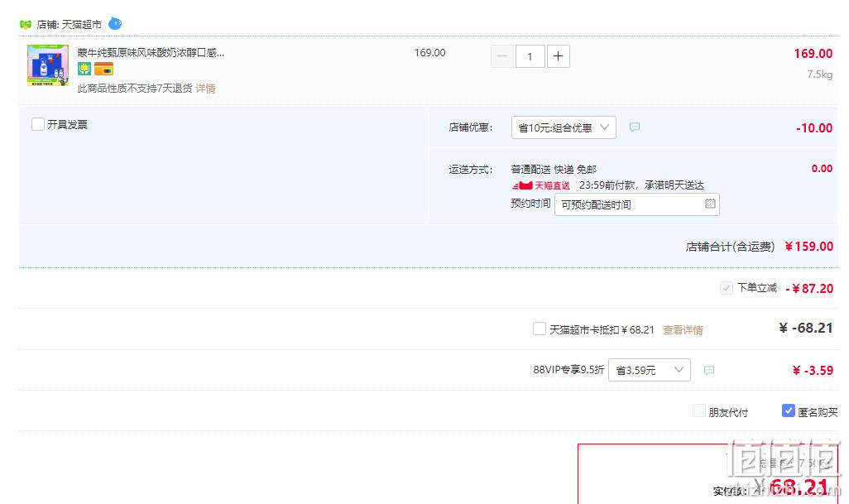Uncheck the 匿名购买 checkbox
Image resolution: width=849 pixels, height=504 pixels.
click(789, 410)
